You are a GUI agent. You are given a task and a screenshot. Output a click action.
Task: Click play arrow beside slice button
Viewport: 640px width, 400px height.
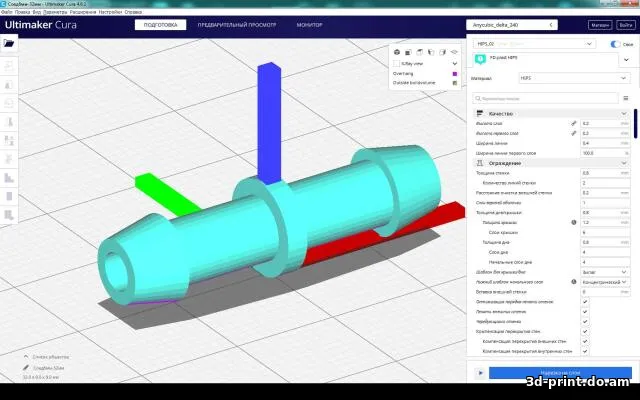(480, 373)
